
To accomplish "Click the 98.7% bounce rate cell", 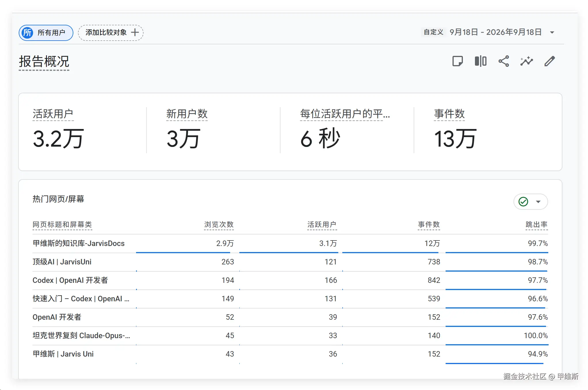I will [538, 262].
